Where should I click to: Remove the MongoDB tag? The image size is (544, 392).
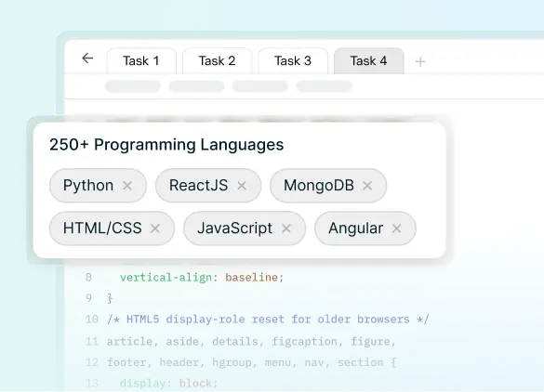click(367, 186)
